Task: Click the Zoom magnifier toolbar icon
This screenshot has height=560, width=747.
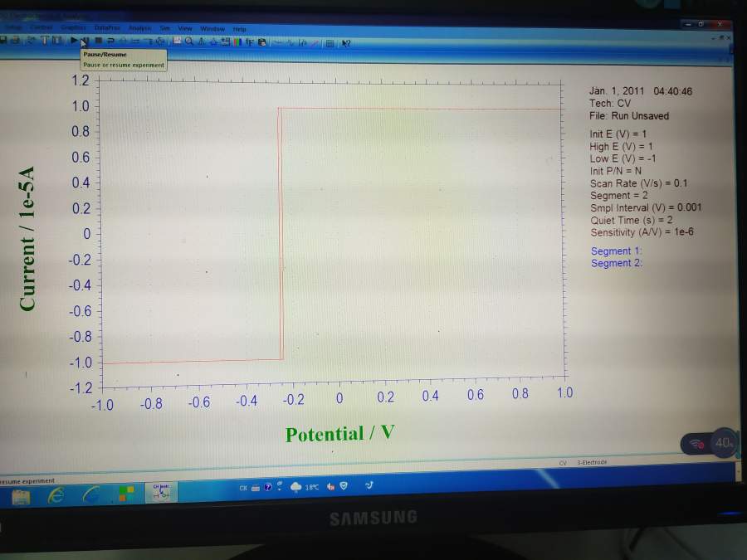Action: coord(189,41)
